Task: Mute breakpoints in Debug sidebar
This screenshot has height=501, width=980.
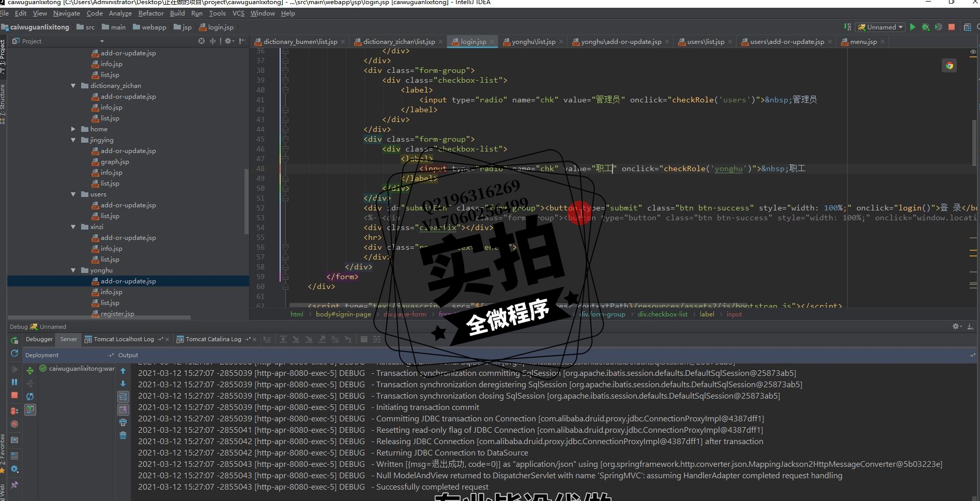Action: 14,424
